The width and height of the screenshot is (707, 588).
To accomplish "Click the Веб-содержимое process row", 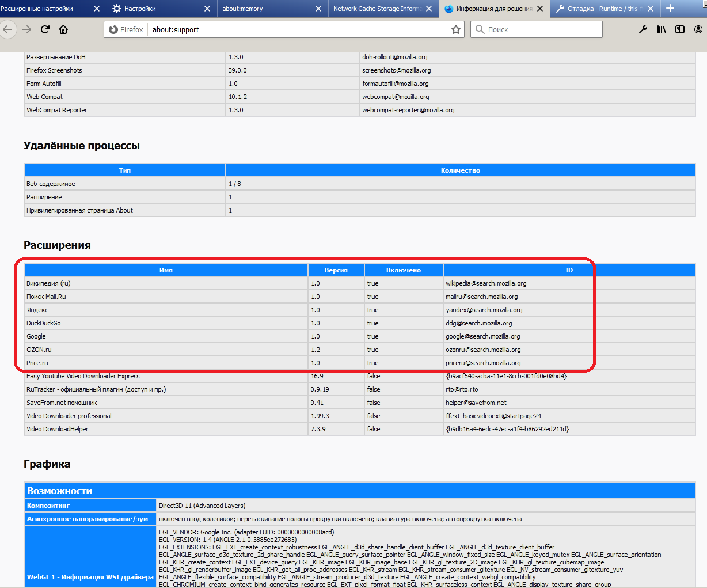I will click(x=359, y=184).
